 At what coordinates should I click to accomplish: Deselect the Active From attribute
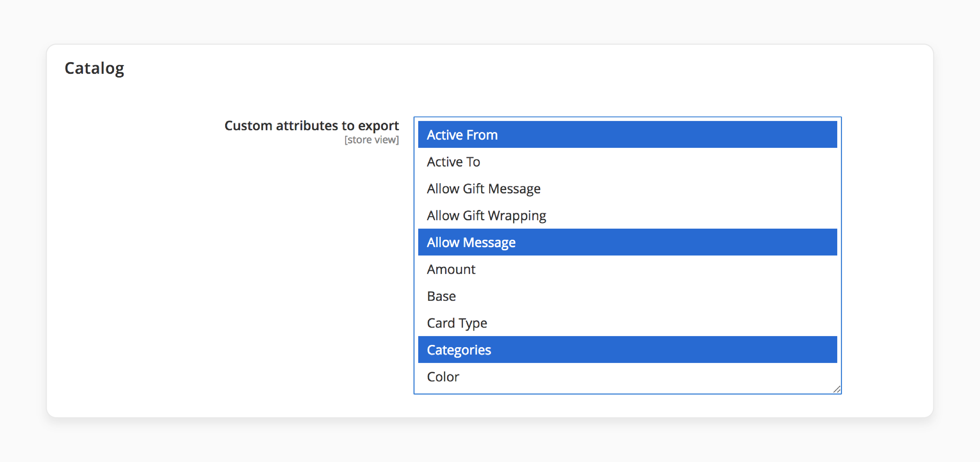pos(627,135)
